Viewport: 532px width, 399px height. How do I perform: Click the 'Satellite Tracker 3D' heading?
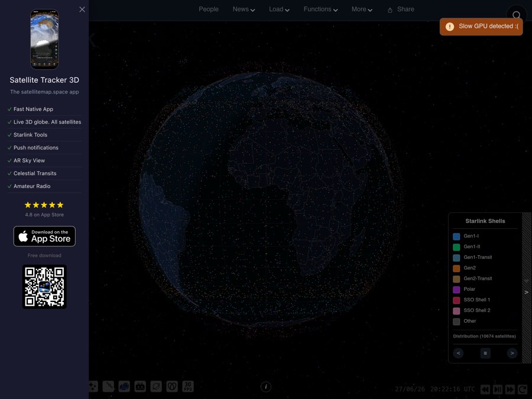tap(44, 80)
